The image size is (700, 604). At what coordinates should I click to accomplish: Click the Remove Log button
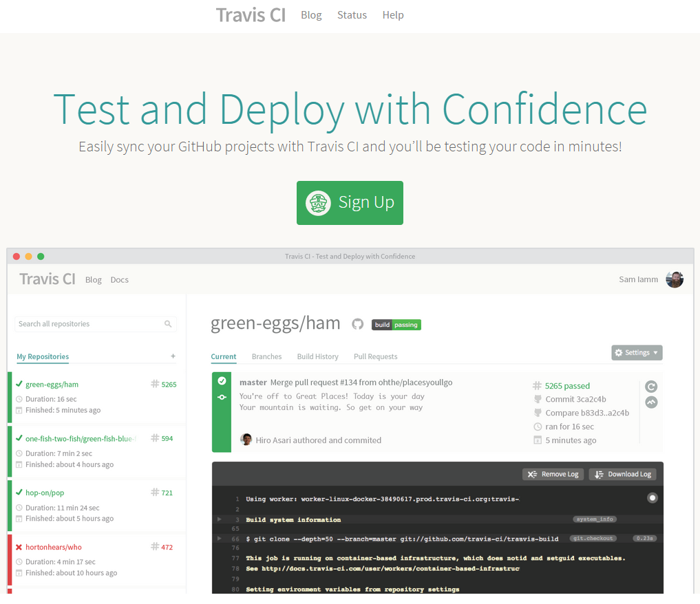coord(553,475)
